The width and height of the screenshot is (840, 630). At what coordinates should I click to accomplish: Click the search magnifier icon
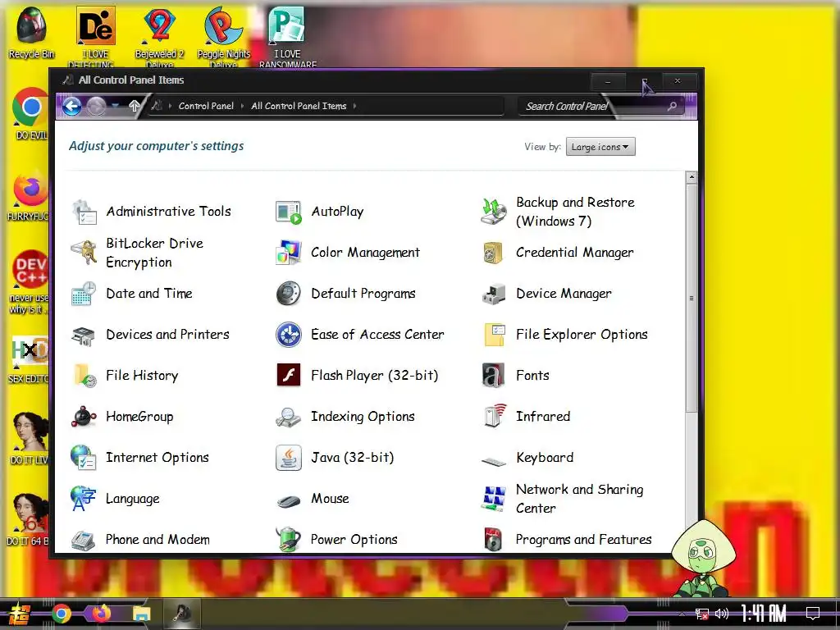pyautogui.click(x=672, y=106)
